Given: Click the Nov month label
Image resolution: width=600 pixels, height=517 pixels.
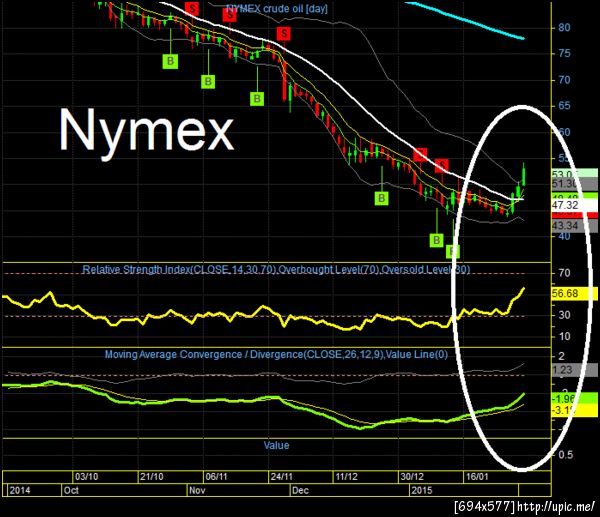Looking at the screenshot, I should click(197, 490).
